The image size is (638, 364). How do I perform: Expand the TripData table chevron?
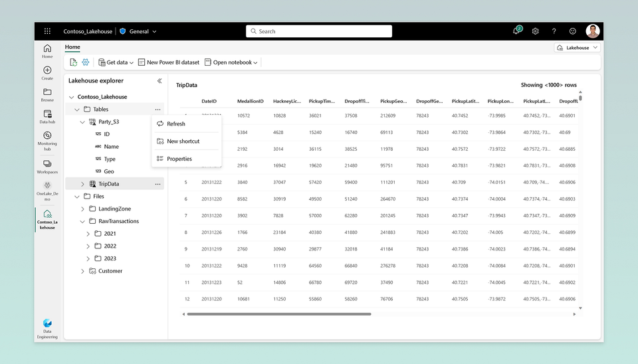click(82, 184)
